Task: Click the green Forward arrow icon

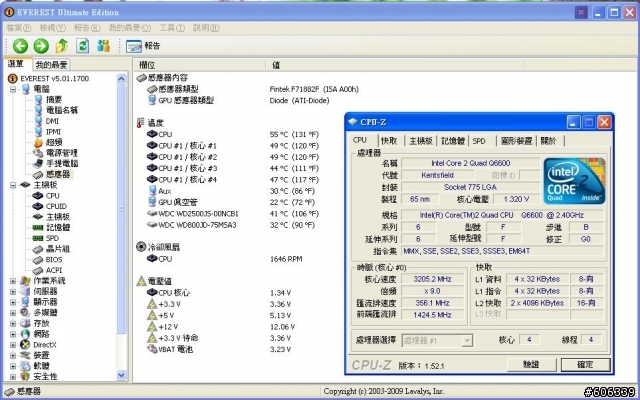Action: pos(41,46)
